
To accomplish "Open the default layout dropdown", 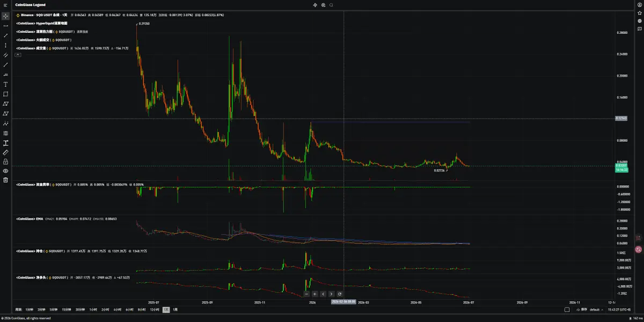I will [x=596, y=310].
